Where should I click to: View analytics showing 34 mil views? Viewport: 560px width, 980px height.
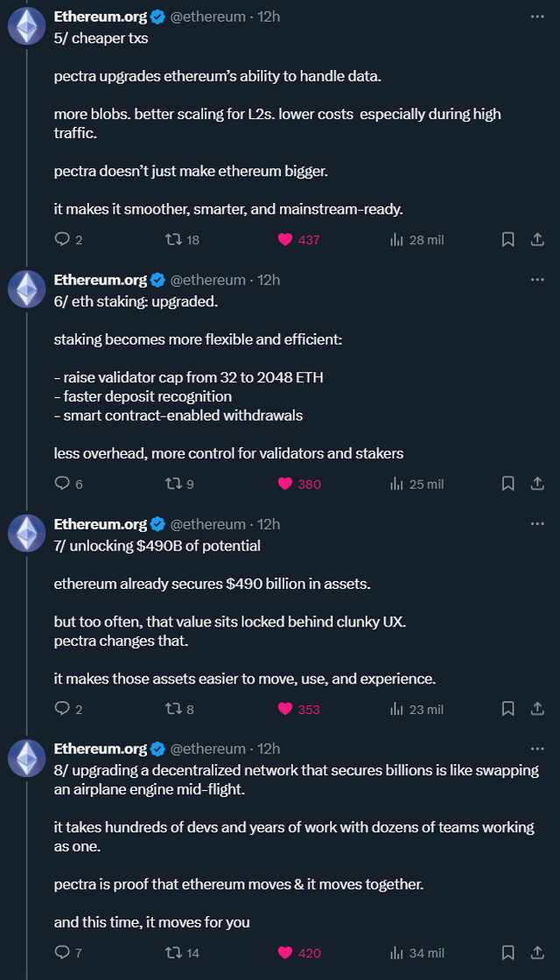pos(416,953)
